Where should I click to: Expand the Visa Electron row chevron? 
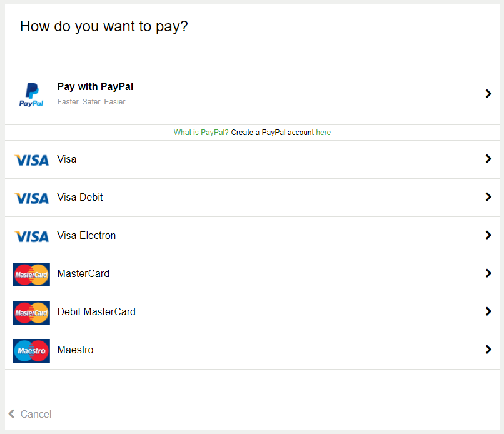(488, 235)
